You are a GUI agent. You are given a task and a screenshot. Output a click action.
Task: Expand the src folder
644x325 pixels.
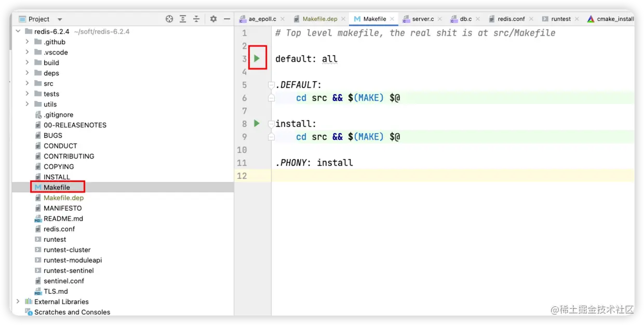coord(27,83)
